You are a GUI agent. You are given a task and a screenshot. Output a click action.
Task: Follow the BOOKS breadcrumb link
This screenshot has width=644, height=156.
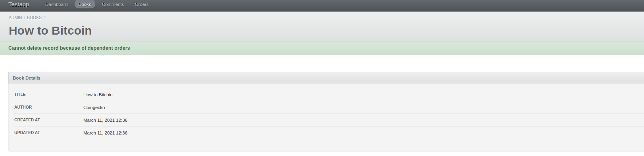pos(34,18)
